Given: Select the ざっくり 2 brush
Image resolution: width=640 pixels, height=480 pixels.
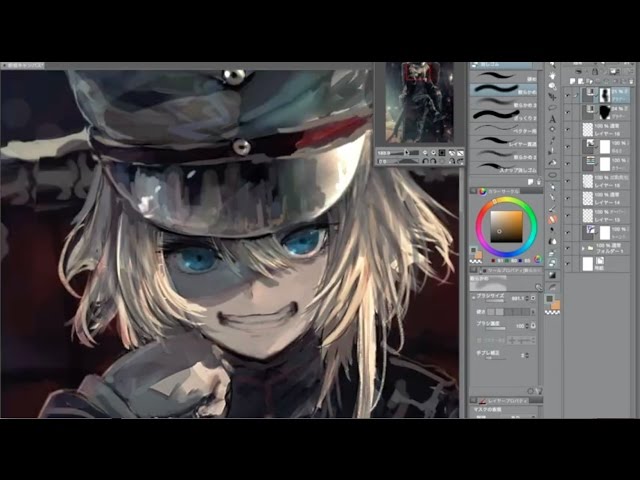Looking at the screenshot, I should coord(503,116).
